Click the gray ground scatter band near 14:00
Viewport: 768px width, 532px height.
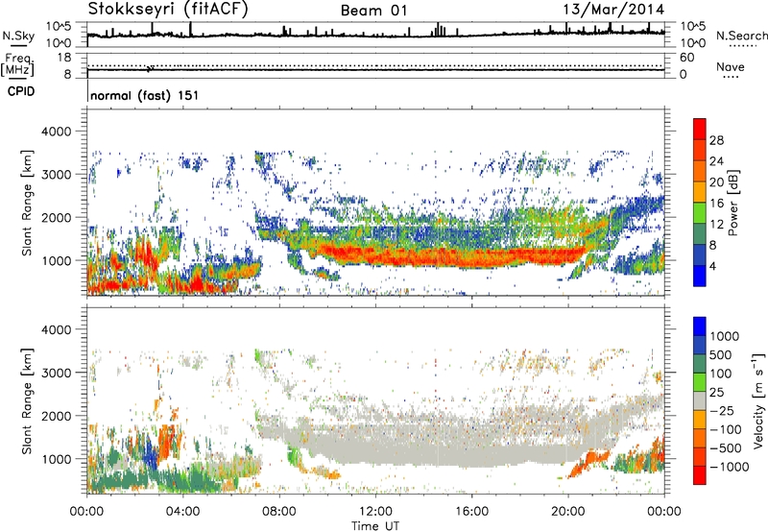point(423,446)
